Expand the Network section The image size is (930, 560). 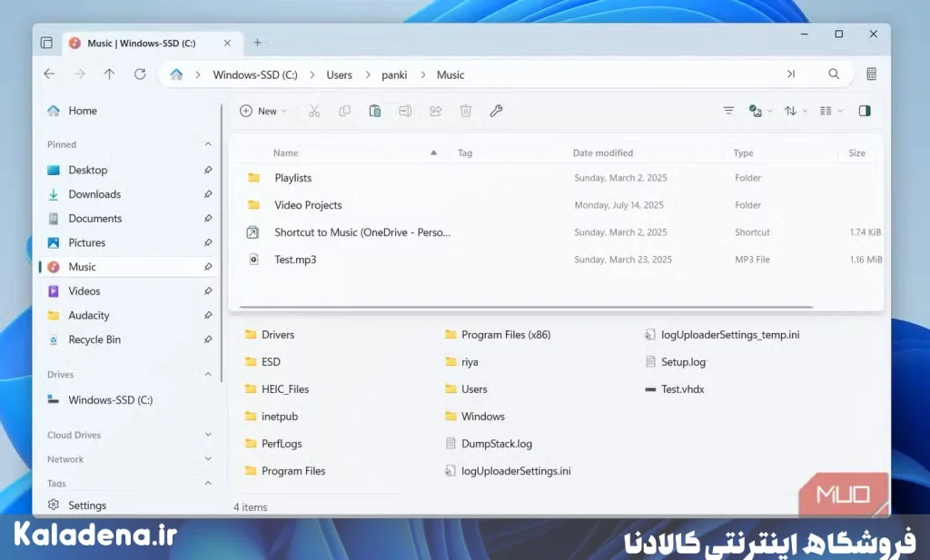(208, 458)
